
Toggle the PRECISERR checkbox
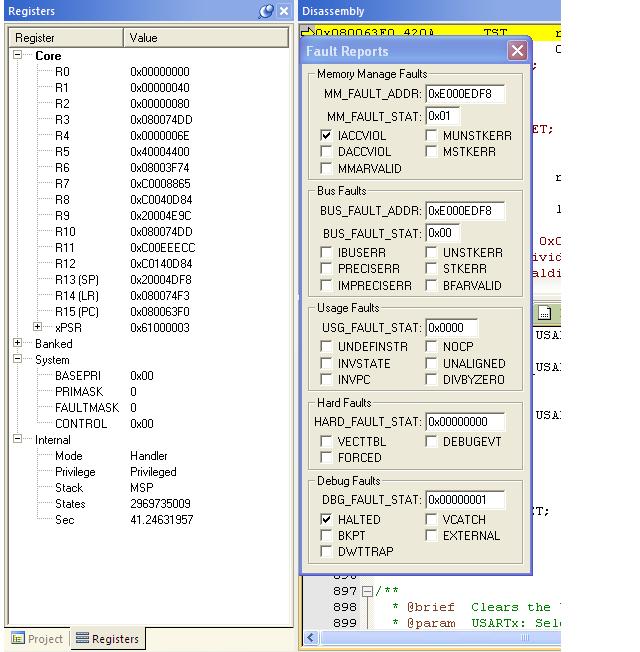click(x=326, y=269)
